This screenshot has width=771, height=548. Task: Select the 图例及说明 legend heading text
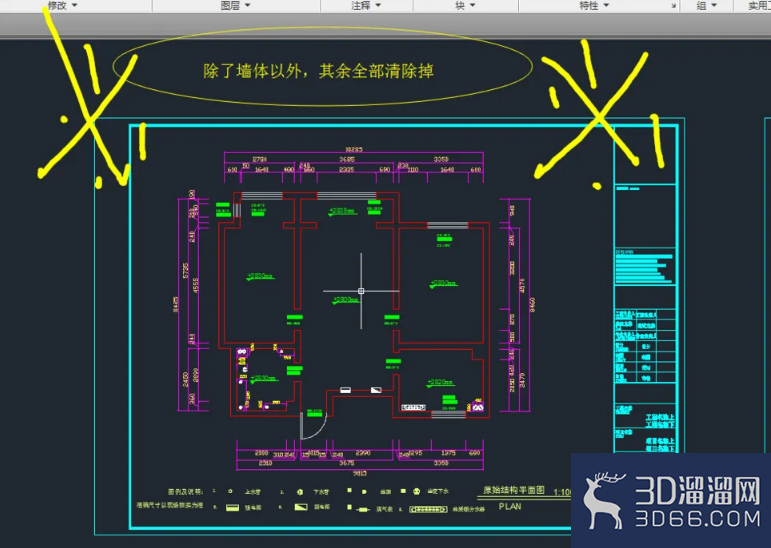click(x=185, y=491)
